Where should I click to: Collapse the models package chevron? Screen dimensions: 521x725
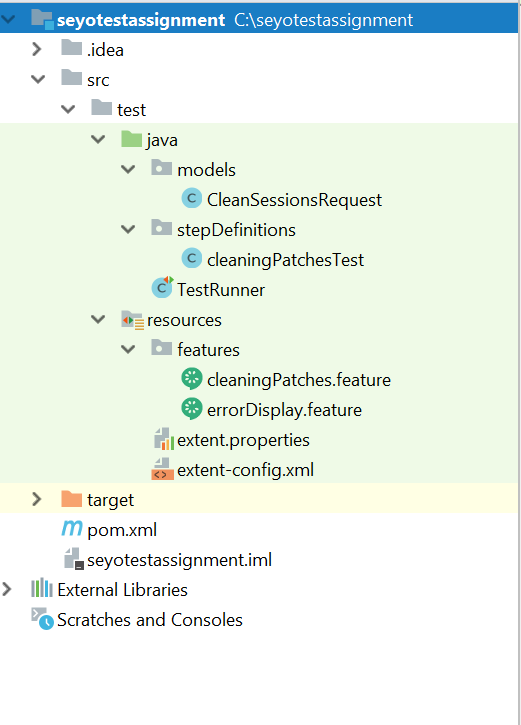coord(128,169)
